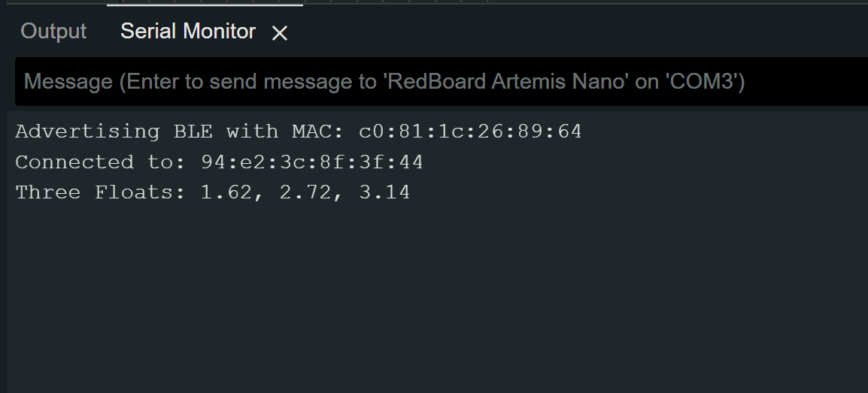Click MAC address c0:81:1c:26:89:64
Screen dimensions: 868x393
click(471, 132)
